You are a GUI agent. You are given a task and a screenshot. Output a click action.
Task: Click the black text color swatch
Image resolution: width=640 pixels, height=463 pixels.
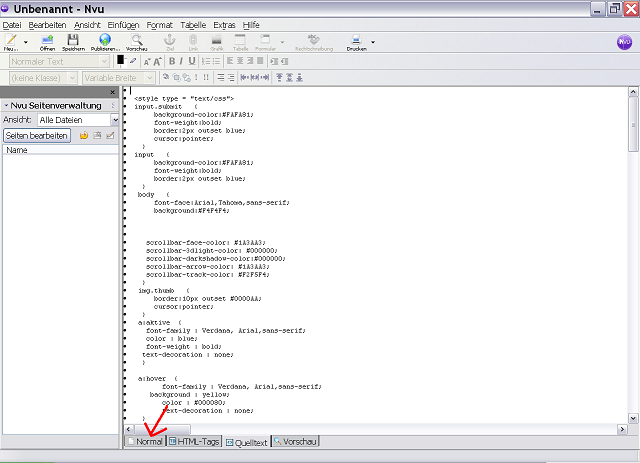121,60
